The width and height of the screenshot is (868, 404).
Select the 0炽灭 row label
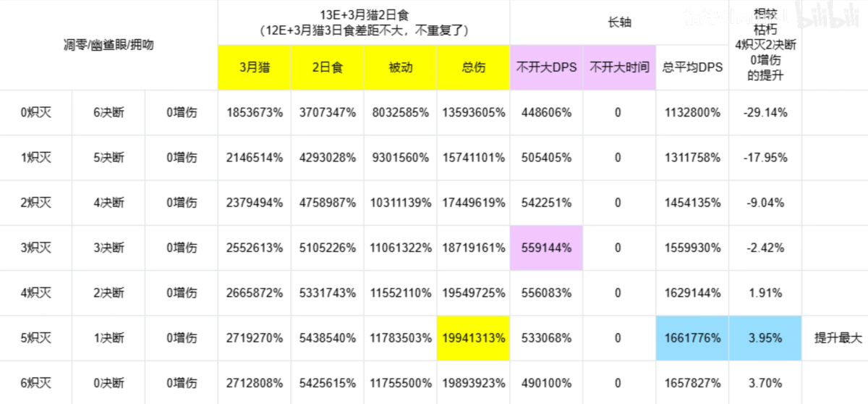tap(36, 112)
